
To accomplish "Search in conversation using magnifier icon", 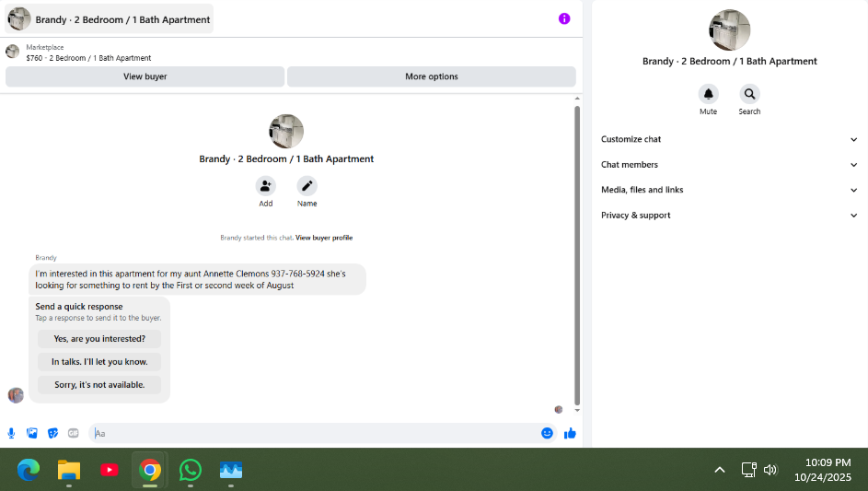I will (x=749, y=94).
